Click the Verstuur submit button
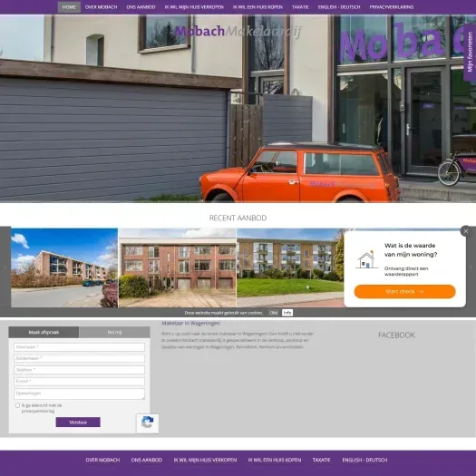 coord(78,422)
